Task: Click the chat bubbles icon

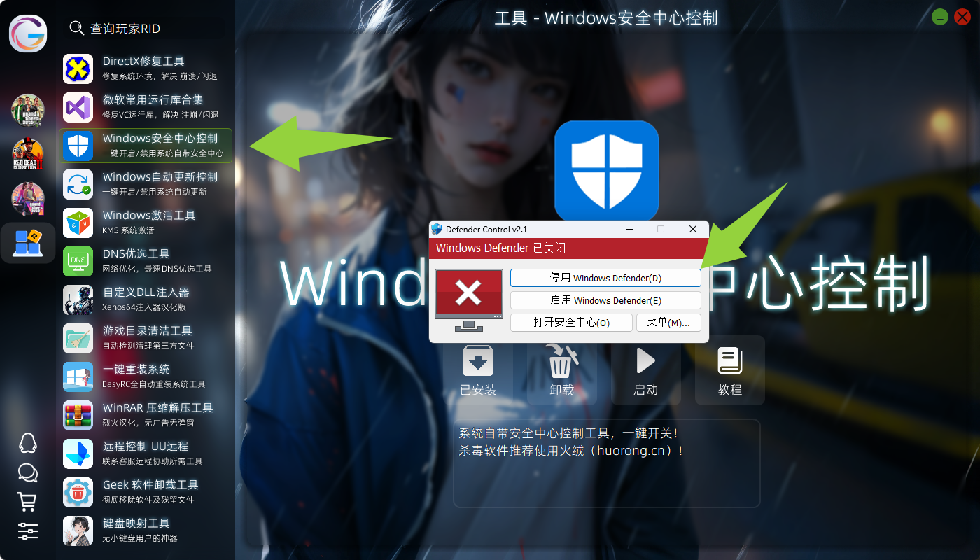Action: pos(28,472)
